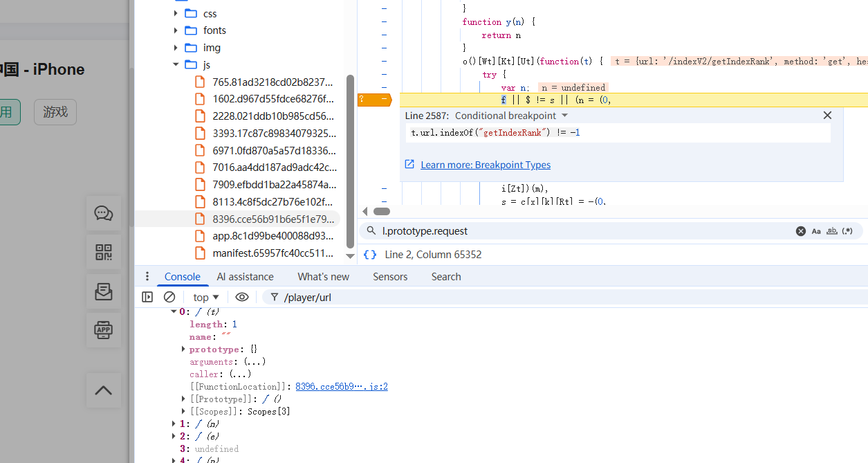Viewport: 868px width, 463px height.
Task: Clear the console with the ban icon
Action: pos(169,297)
